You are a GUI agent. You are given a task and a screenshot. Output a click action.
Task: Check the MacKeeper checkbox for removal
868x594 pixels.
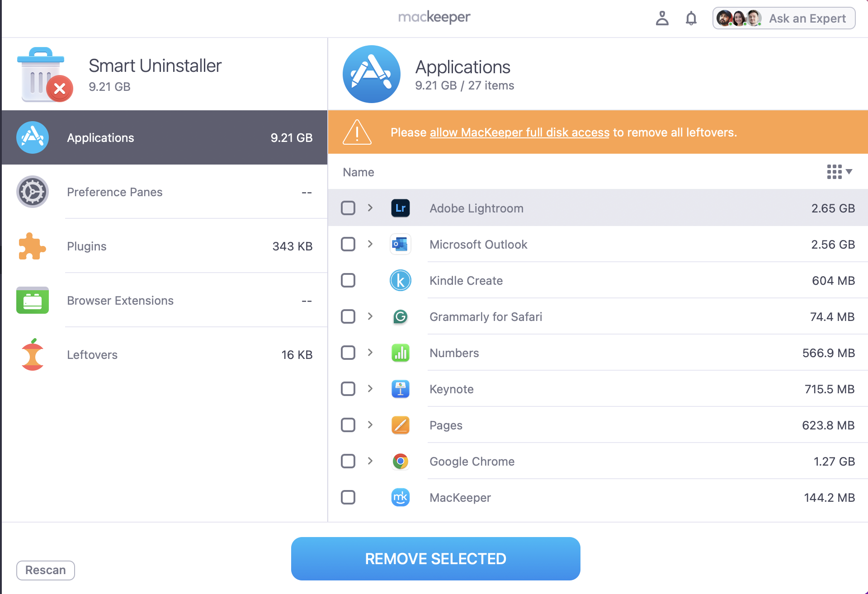[348, 497]
